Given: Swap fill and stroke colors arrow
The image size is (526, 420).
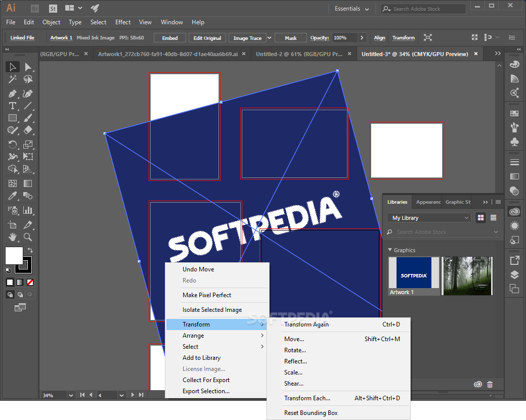Looking at the screenshot, I should tap(30, 250).
